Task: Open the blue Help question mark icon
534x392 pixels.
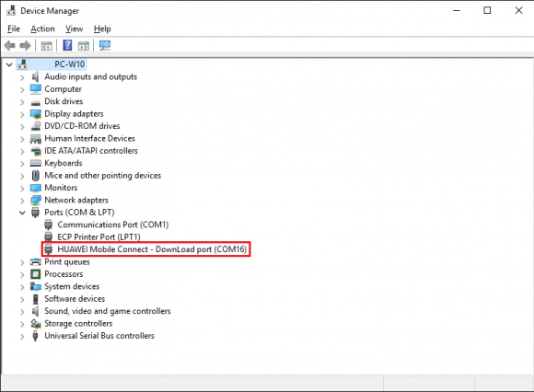Action: (67, 45)
